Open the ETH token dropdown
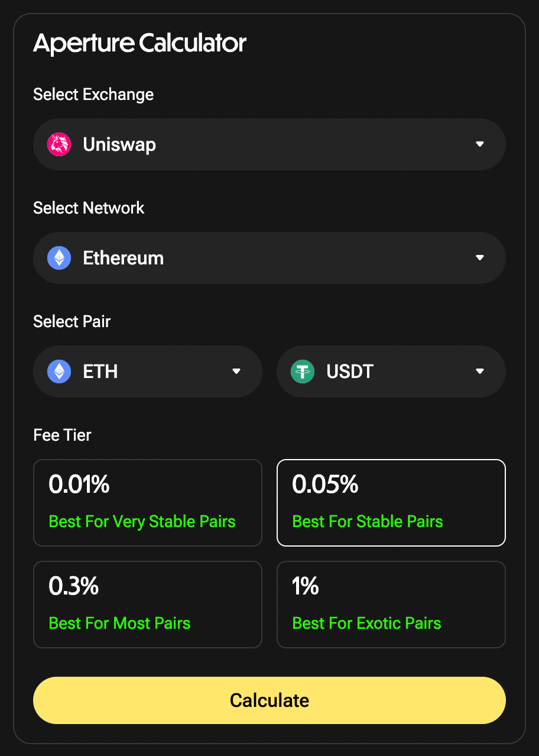 pyautogui.click(x=236, y=371)
